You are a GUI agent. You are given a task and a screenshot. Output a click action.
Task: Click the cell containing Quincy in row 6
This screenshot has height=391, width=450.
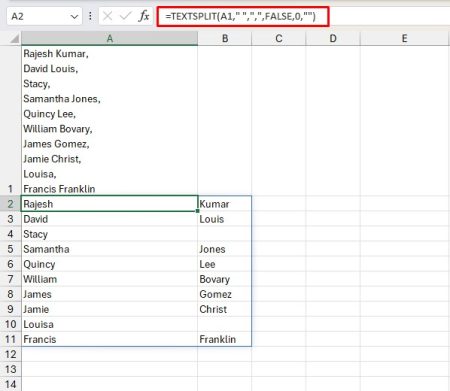[x=109, y=264]
